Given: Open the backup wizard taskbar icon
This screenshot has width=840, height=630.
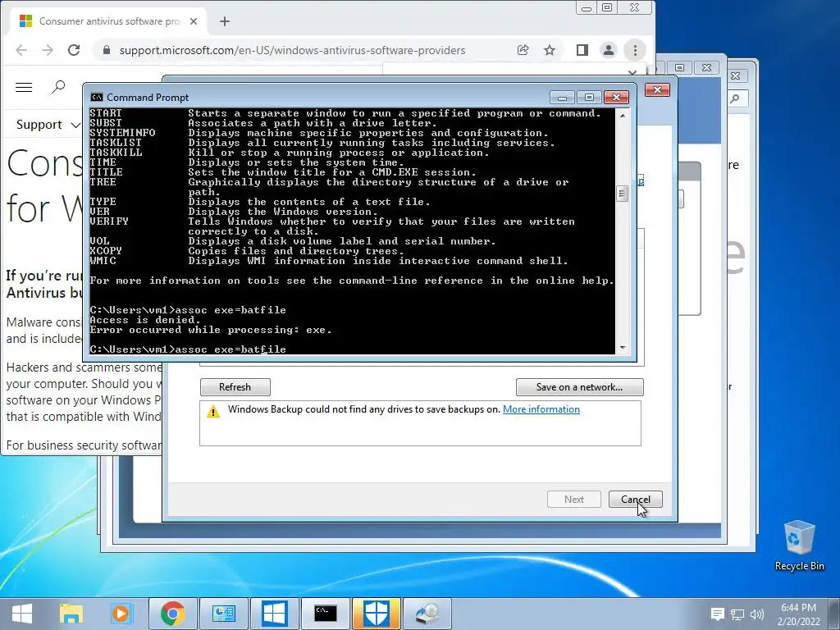Looking at the screenshot, I should point(427,614).
